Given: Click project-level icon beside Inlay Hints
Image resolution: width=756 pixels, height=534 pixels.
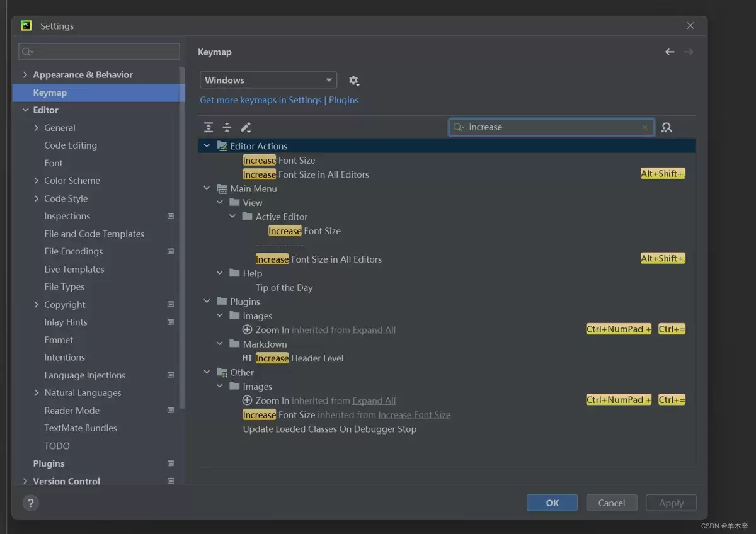Looking at the screenshot, I should (170, 322).
